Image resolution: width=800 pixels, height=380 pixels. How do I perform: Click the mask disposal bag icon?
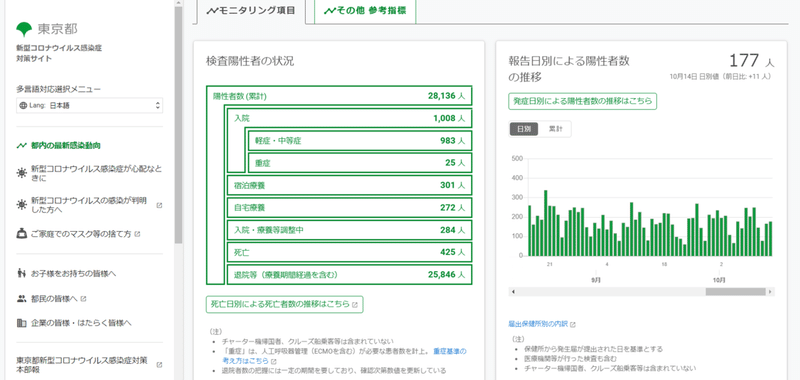[x=21, y=234]
